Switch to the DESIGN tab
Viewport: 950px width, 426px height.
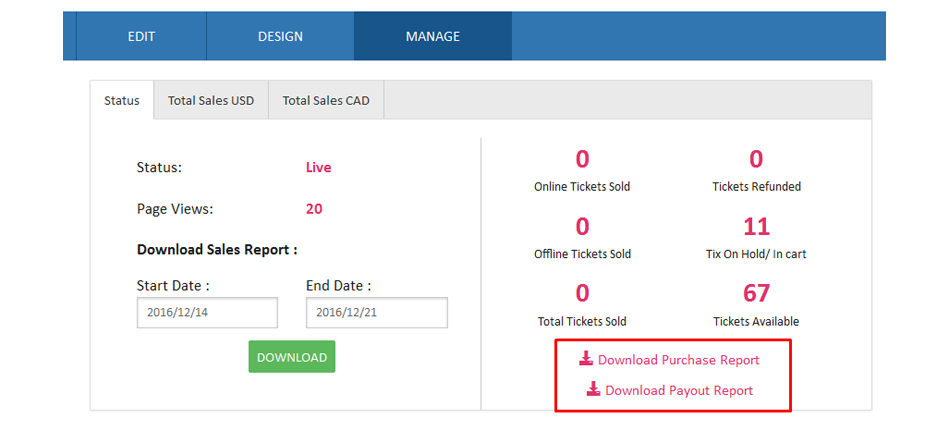(280, 36)
